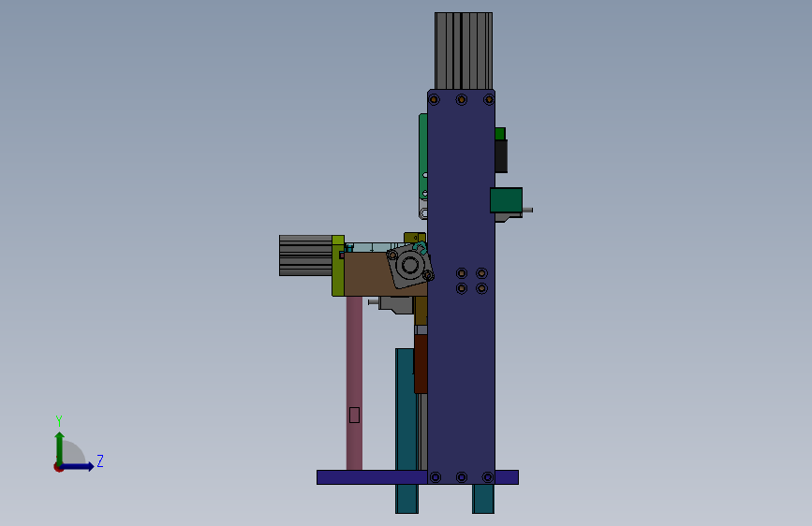Viewport: 812px width, 526px height.
Task: Select the large dark green block on right
Action: point(506,200)
